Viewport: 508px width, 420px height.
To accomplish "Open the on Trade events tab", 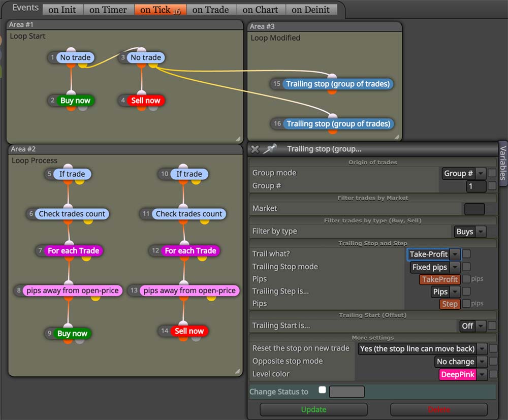I will point(211,10).
